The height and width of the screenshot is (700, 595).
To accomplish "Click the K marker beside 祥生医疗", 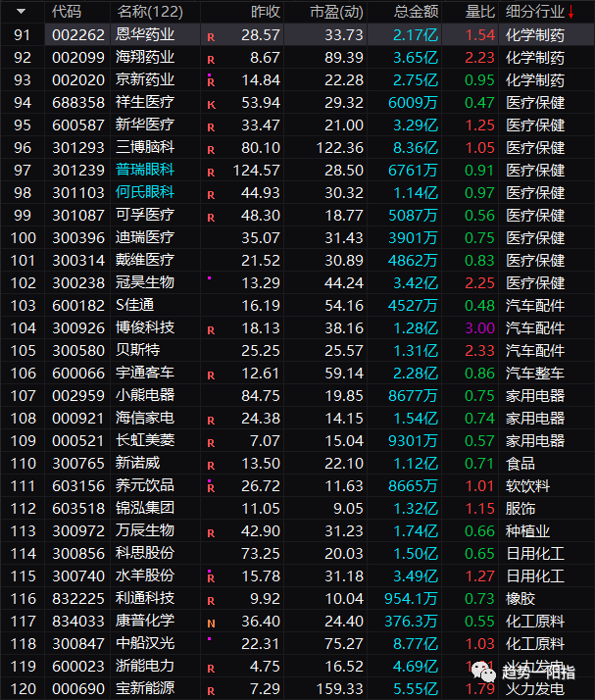I will pos(211,105).
